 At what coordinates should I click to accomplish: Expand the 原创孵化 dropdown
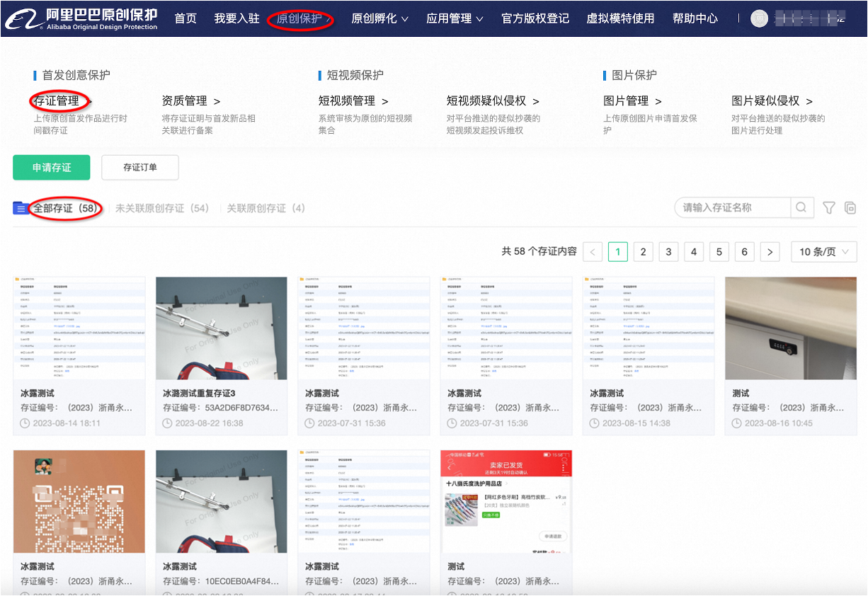click(380, 19)
